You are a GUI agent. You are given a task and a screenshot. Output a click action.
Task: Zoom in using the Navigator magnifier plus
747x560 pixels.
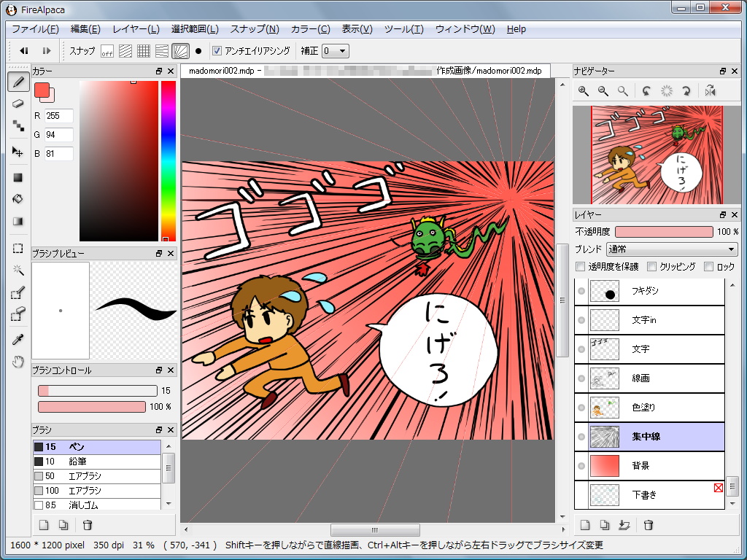pos(583,91)
